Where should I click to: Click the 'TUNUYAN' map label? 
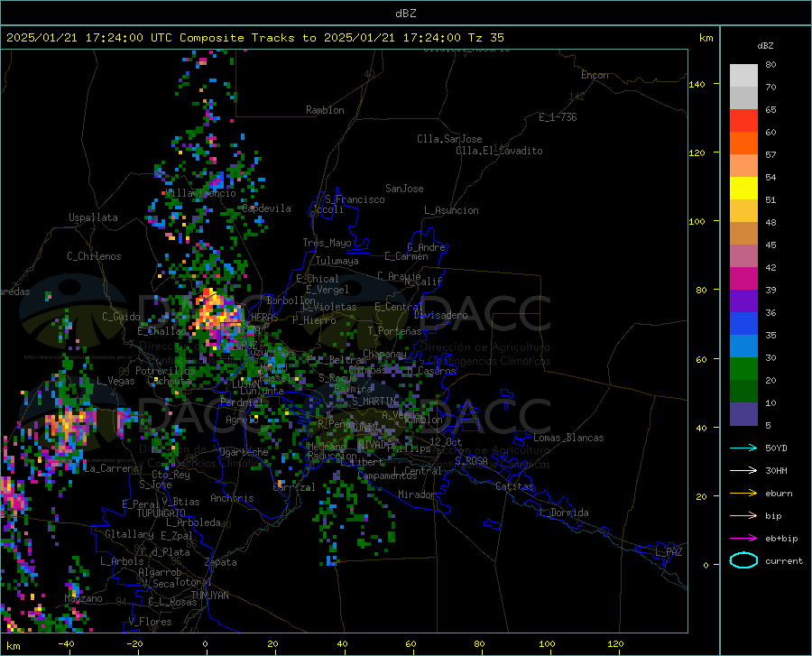coord(209,595)
